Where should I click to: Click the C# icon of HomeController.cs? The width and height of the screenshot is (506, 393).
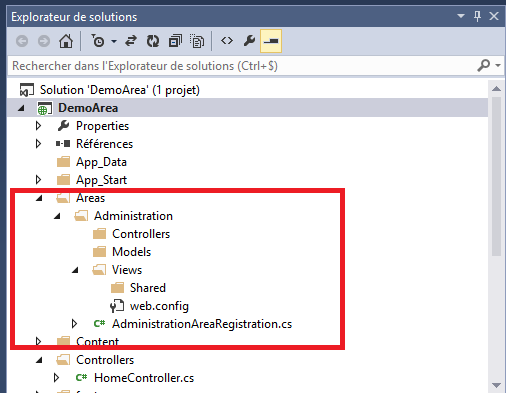tap(81, 377)
